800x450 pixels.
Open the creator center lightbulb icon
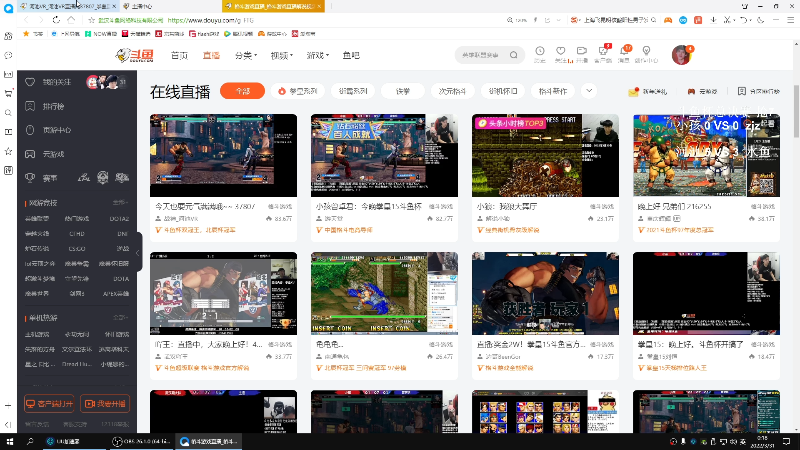coord(646,53)
